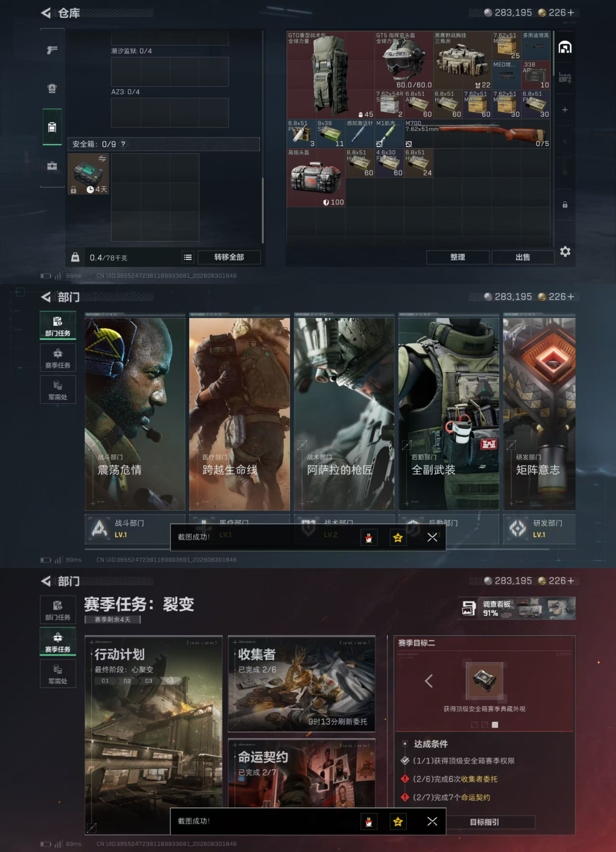Click the locked storage slot padlock icon
Screen dimensions: 616x852
pos(565,205)
